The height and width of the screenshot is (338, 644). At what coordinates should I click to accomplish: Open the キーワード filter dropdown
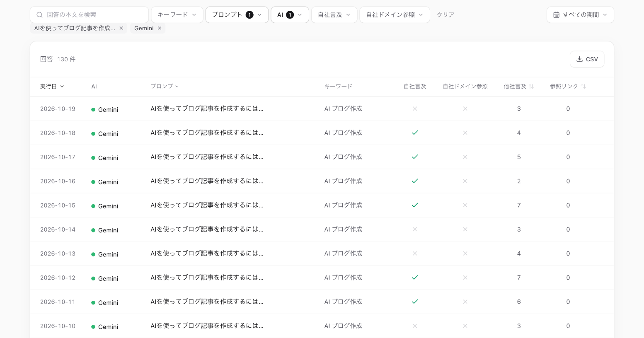pyautogui.click(x=177, y=15)
